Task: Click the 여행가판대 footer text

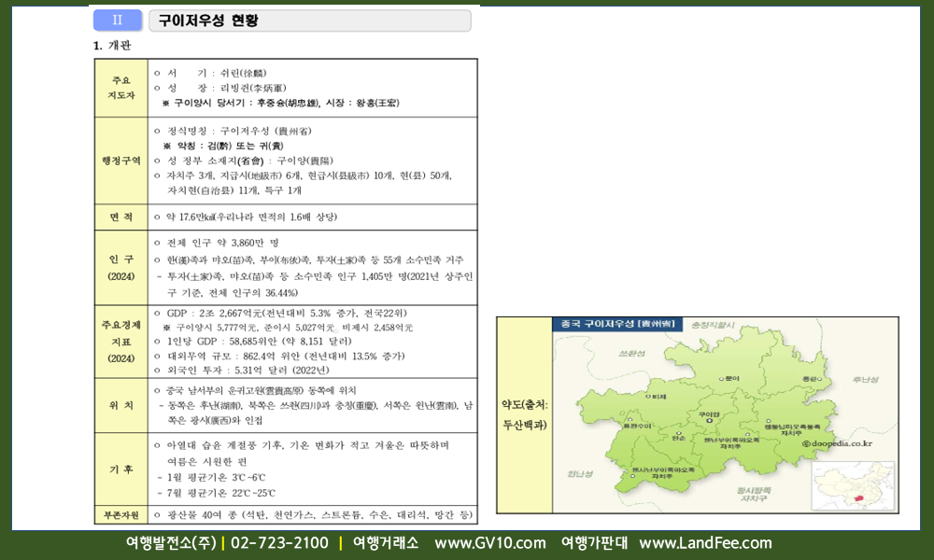Action: (x=594, y=543)
